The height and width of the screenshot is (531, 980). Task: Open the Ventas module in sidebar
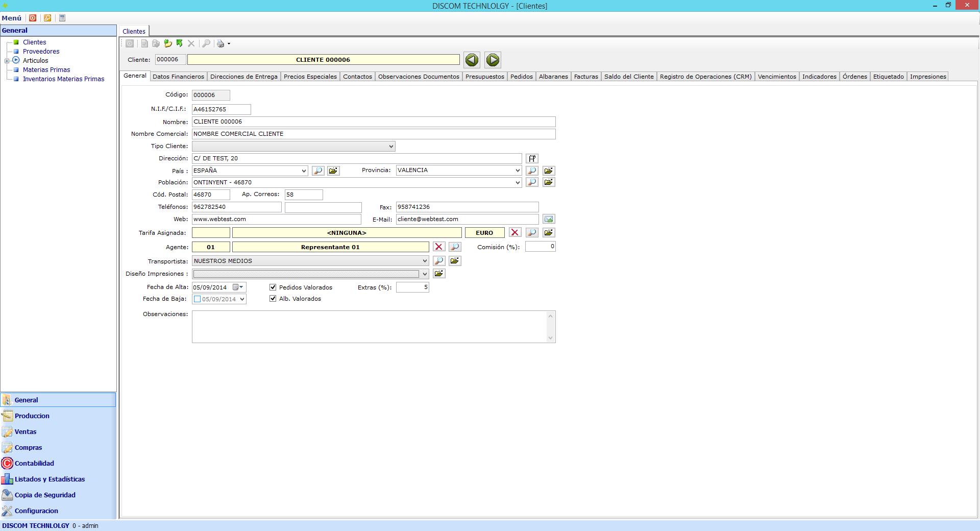click(26, 432)
